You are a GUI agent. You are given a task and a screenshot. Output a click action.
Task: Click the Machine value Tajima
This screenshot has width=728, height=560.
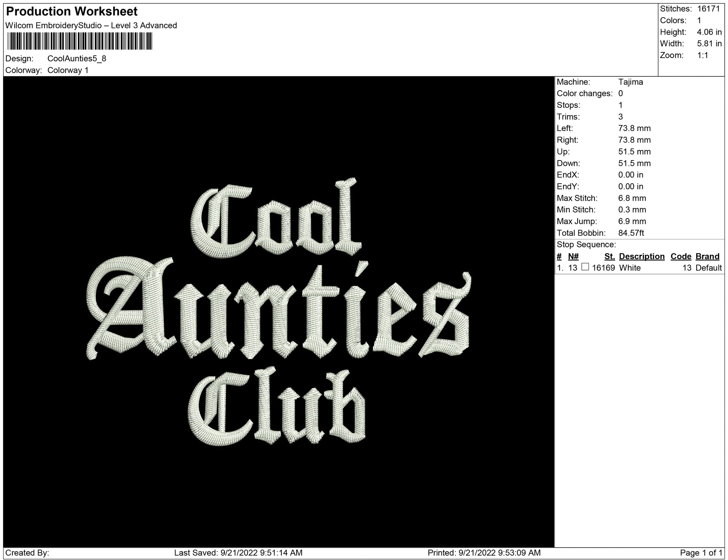pos(630,82)
